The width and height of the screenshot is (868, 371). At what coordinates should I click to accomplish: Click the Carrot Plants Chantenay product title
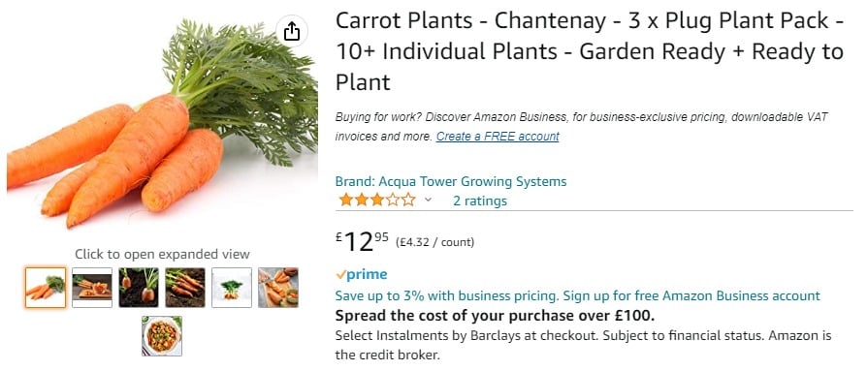tap(590, 51)
